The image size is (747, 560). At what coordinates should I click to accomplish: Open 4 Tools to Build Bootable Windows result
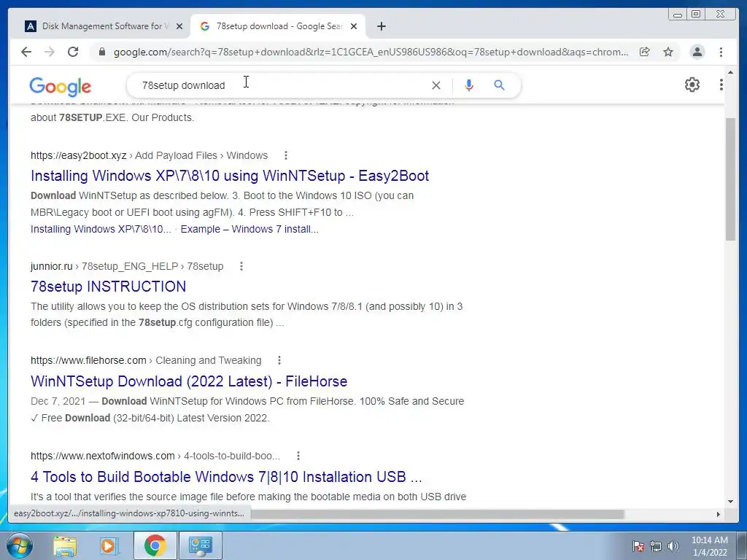coord(226,477)
